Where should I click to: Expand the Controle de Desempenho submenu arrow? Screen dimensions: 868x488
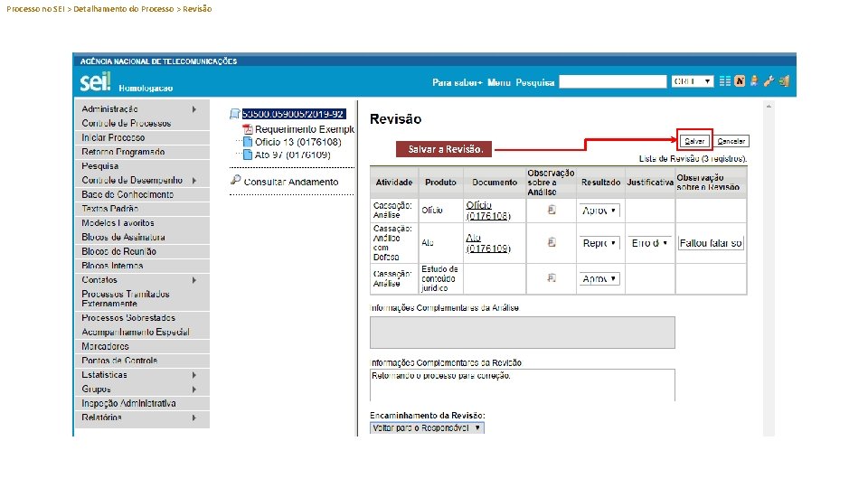pos(194,181)
